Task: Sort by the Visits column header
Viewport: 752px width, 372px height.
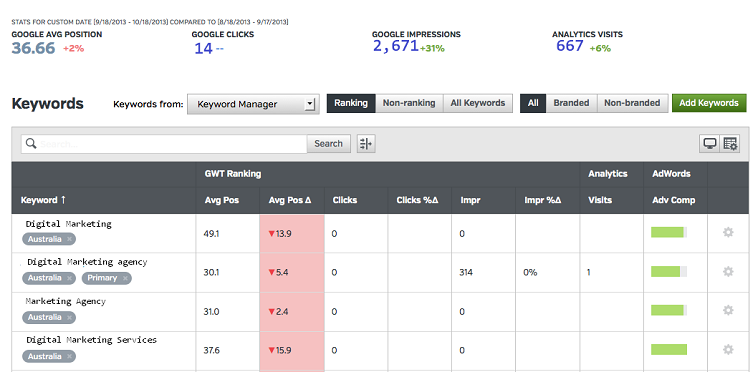Action: point(600,200)
